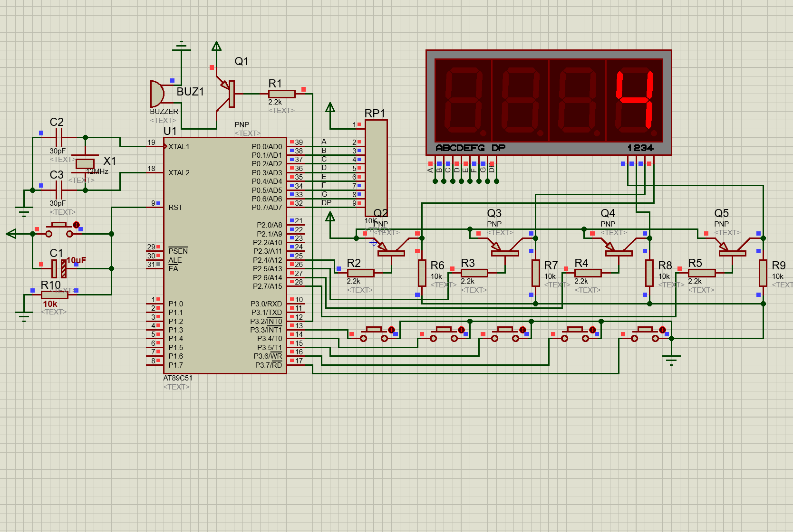793x532 pixels.
Task: Click the 'P3.7/RD' pin label
Action: click(269, 365)
